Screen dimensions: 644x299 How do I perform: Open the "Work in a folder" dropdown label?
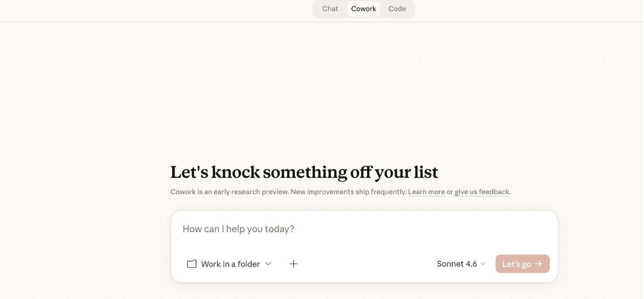click(x=230, y=264)
